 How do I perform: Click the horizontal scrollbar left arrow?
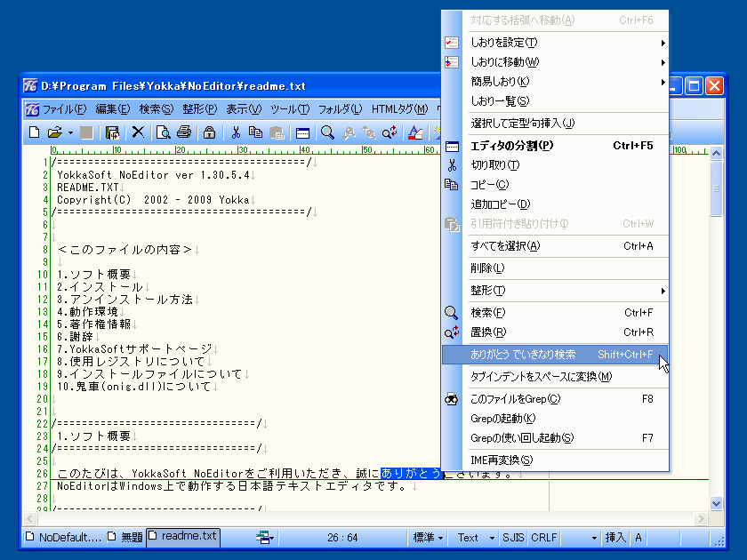tap(30, 518)
